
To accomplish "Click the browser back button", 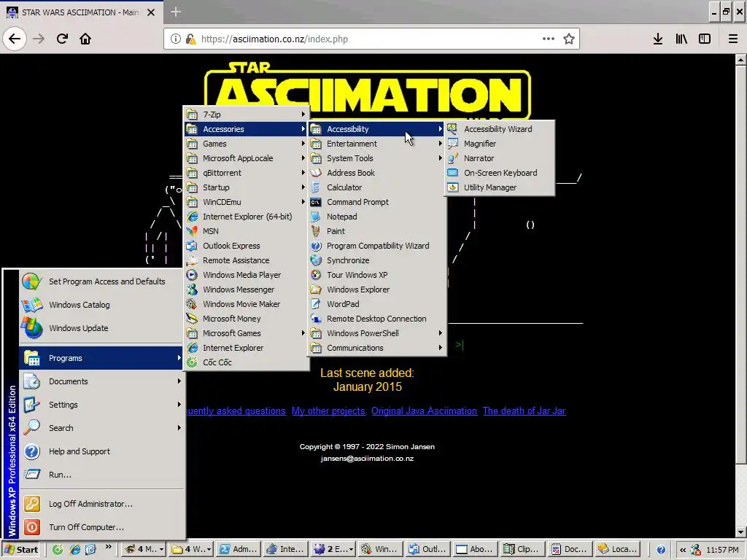I will pyautogui.click(x=15, y=39).
